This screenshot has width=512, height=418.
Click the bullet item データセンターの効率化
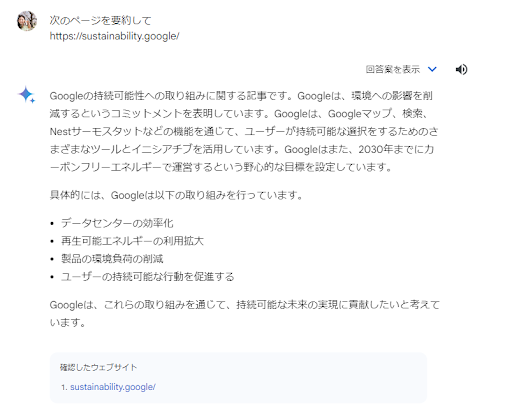(x=117, y=223)
